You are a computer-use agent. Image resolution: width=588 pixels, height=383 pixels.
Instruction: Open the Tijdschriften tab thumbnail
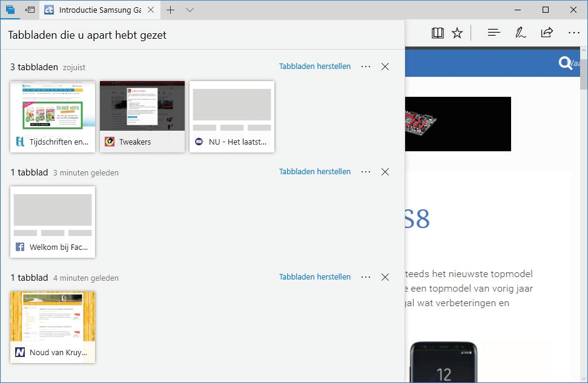pos(53,116)
